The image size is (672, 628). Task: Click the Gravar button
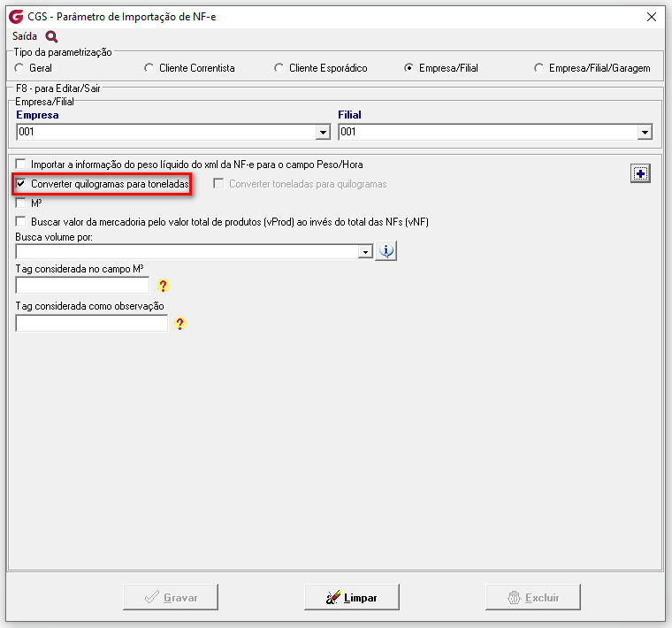[x=171, y=597]
